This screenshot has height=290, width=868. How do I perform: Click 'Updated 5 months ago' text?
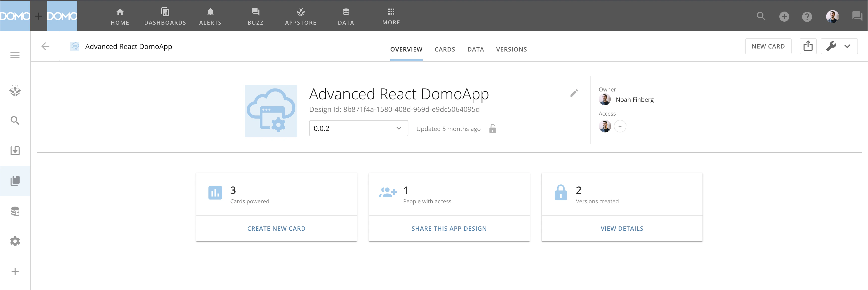point(448,129)
